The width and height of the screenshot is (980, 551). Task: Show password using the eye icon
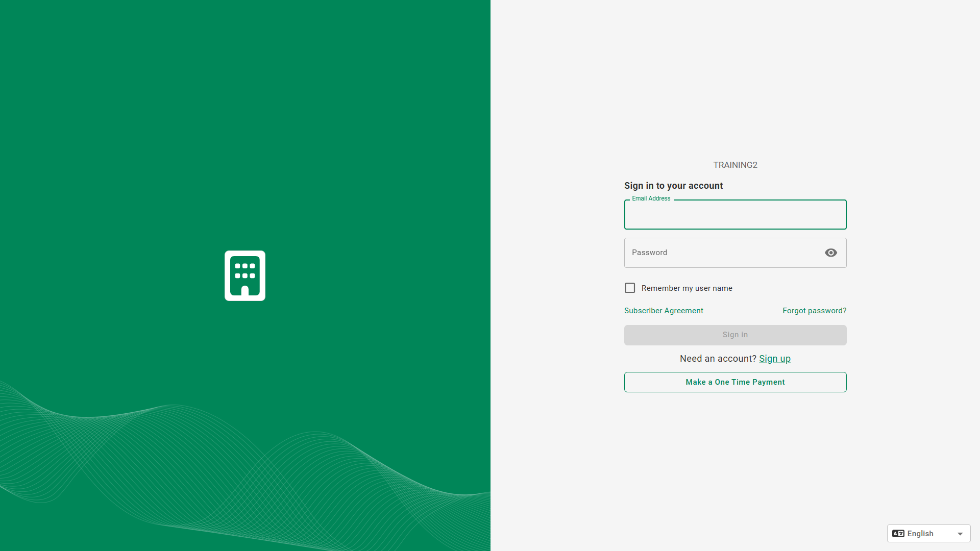click(x=831, y=253)
